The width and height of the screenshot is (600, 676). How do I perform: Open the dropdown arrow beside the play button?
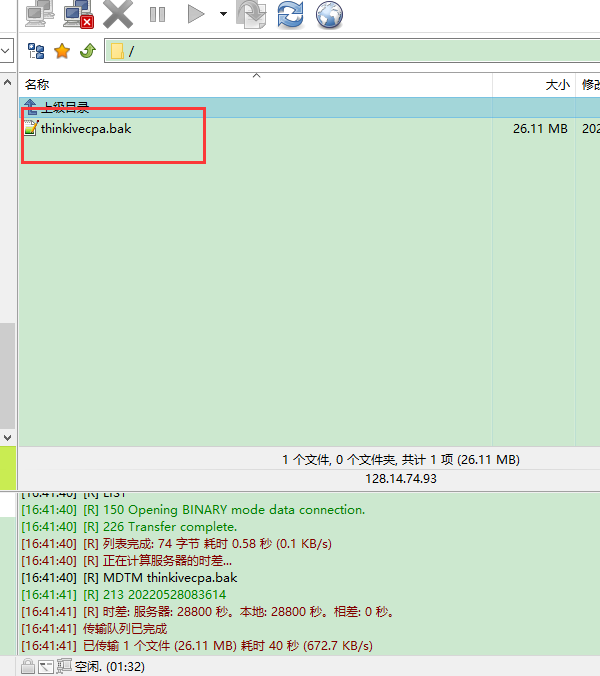pyautogui.click(x=222, y=15)
